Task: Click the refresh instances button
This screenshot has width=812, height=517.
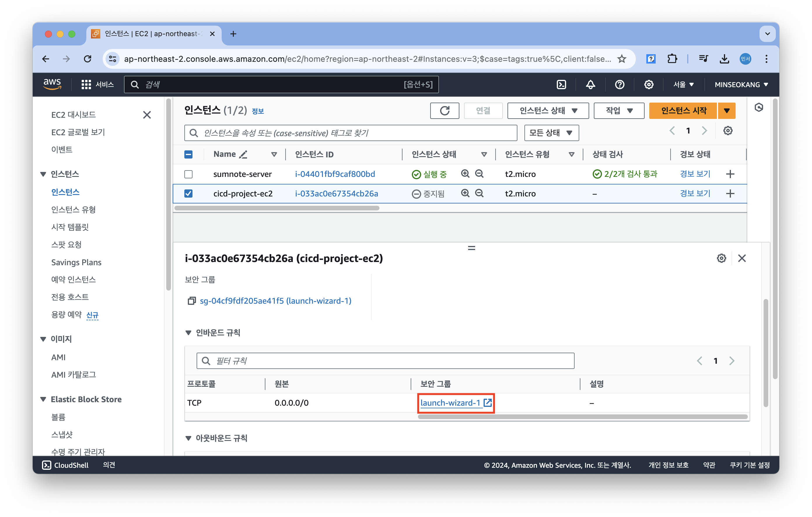Action: pos(444,110)
